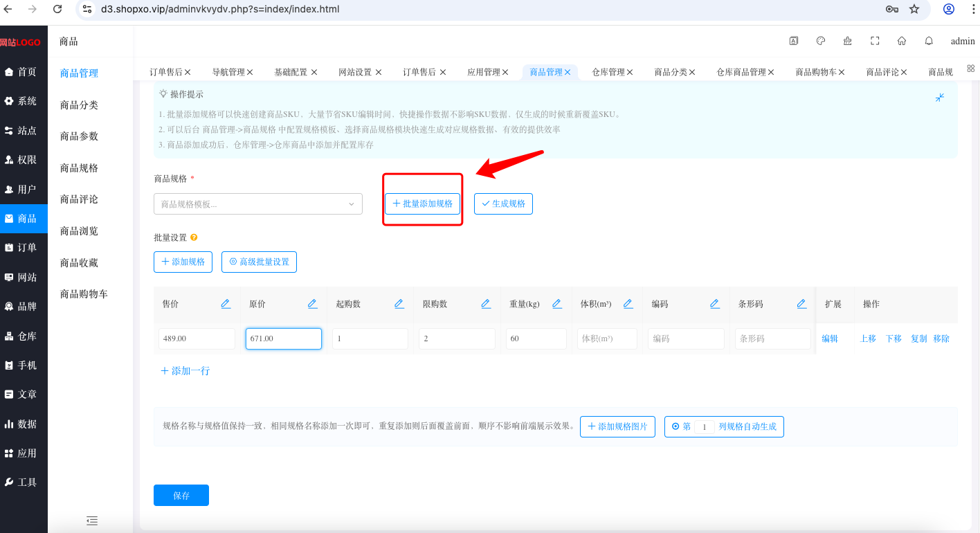Open the theme color palette icon
This screenshot has height=533, width=980.
click(821, 41)
